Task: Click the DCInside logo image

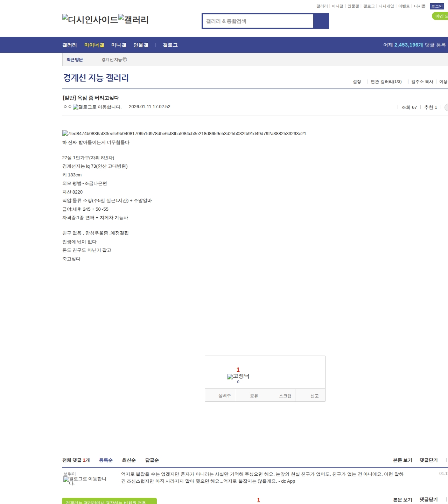Action: (x=90, y=20)
